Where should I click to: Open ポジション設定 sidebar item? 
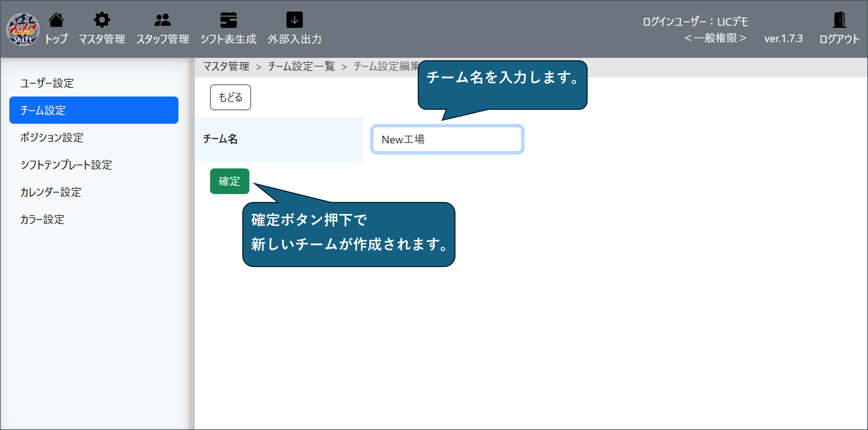[52, 138]
